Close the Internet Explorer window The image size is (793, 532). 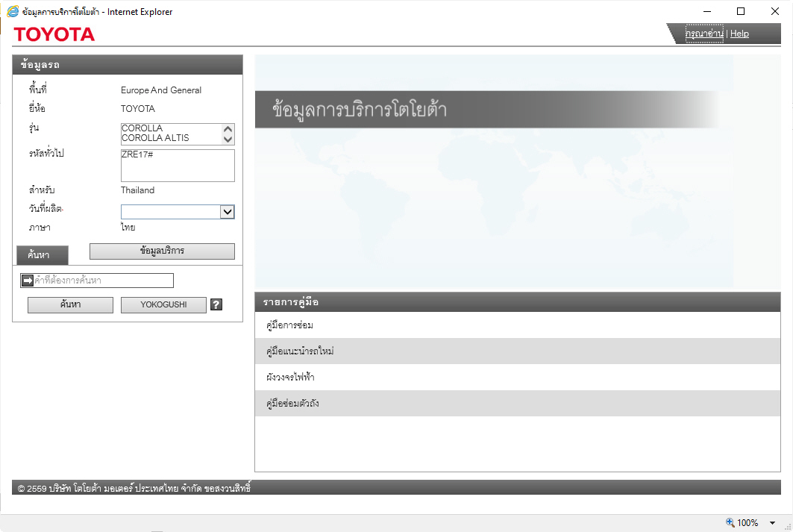click(775, 11)
